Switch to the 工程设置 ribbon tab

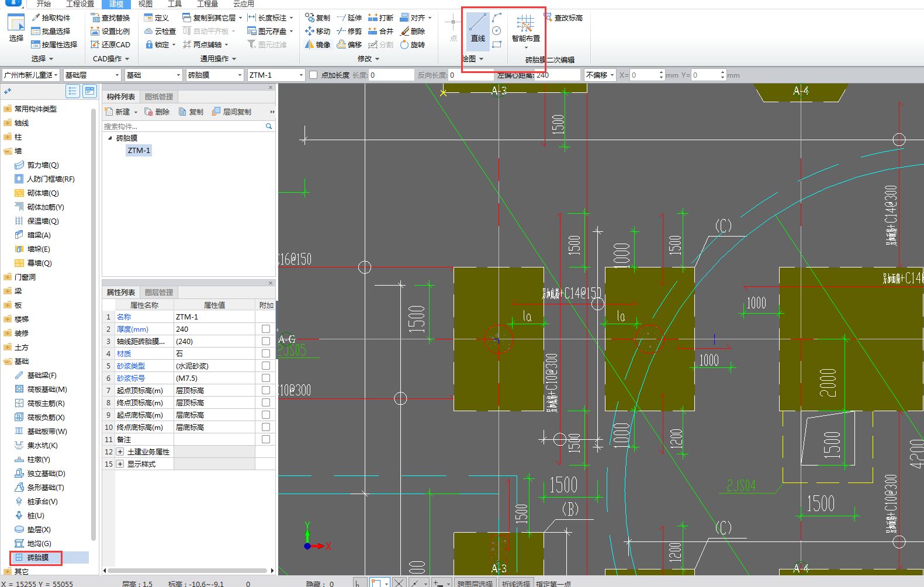(80, 4)
